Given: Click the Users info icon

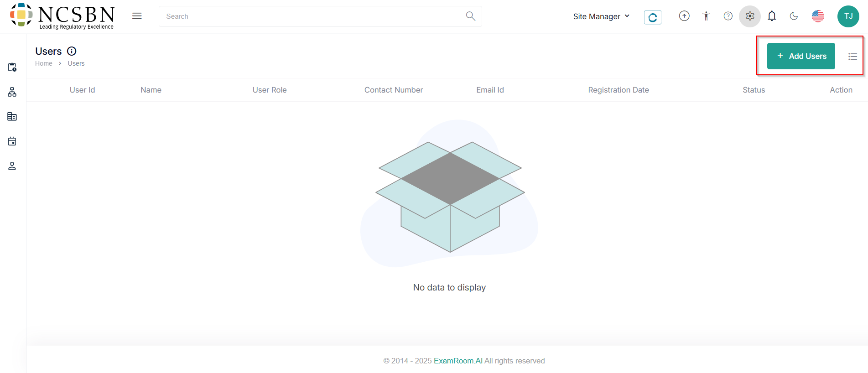Looking at the screenshot, I should [x=72, y=51].
